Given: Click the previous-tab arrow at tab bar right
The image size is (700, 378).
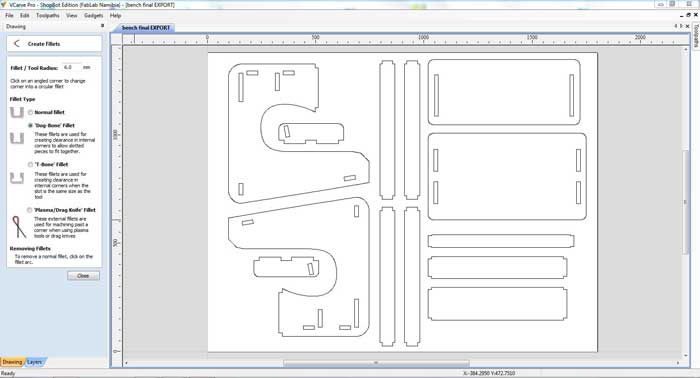Looking at the screenshot, I should coord(676,26).
